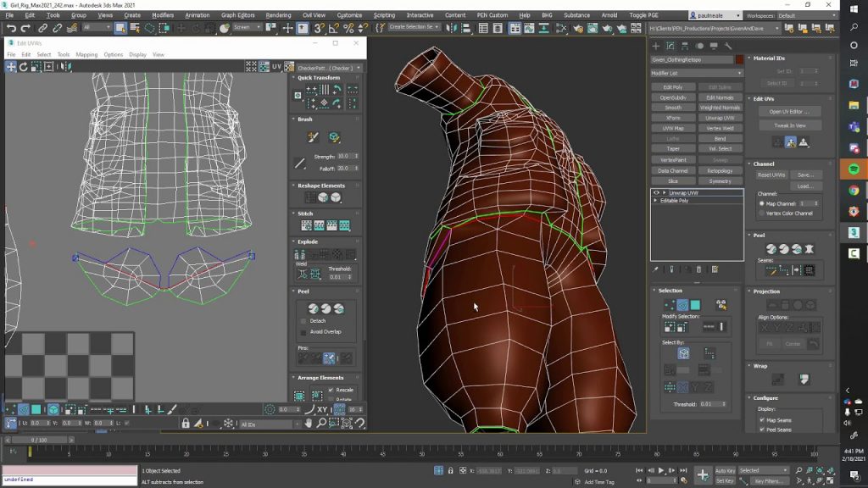Toggle Map Seams display in the Configure rollout
Screen dimensions: 868x488
coord(761,419)
